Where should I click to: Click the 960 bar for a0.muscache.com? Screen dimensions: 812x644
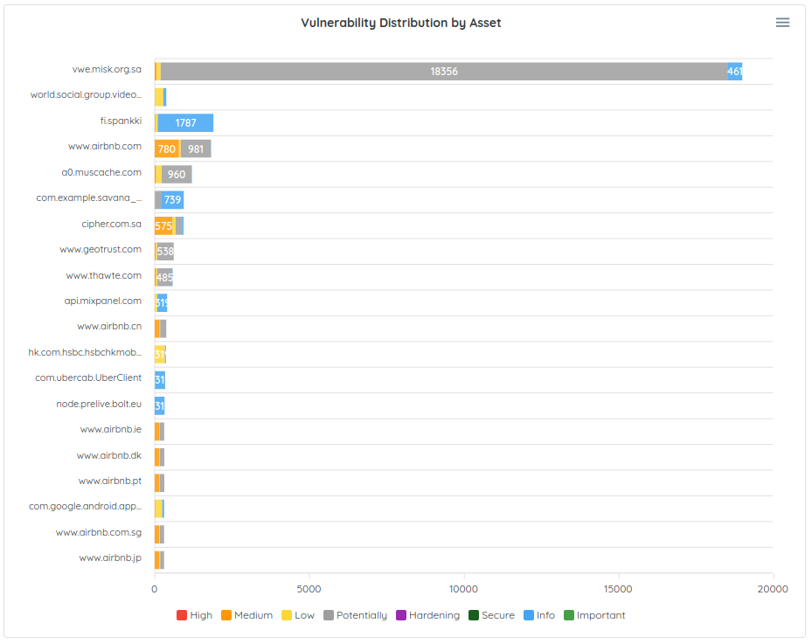[177, 175]
